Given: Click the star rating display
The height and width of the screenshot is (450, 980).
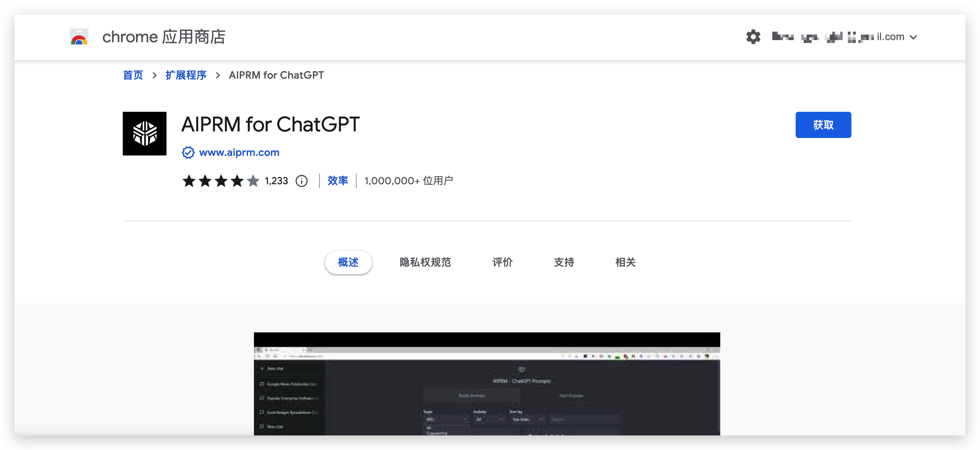Looking at the screenshot, I should click(x=221, y=181).
